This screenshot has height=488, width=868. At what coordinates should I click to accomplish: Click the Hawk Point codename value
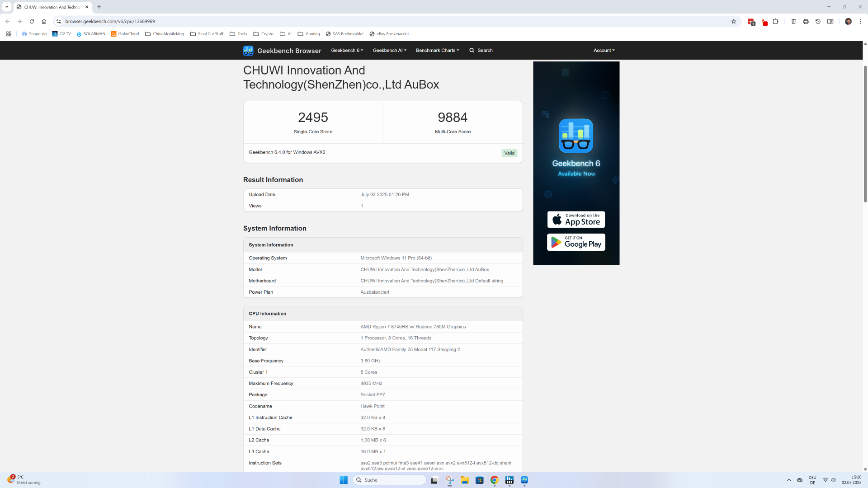(x=373, y=406)
